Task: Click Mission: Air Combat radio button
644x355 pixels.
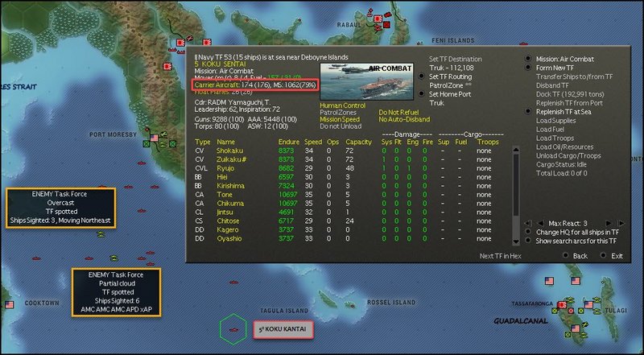Action: tap(528, 59)
